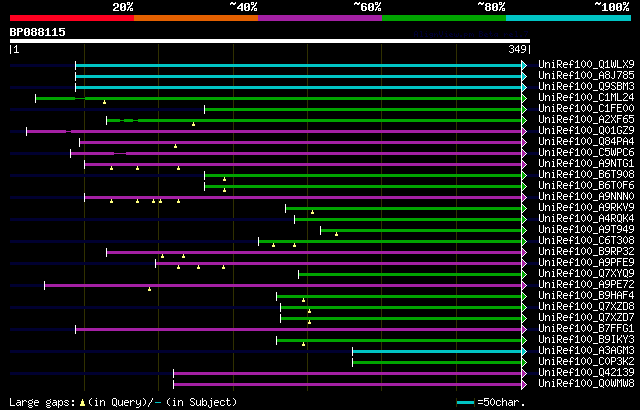Click the cyan alignment bar of Q1WLX9
This screenshot has height=410, width=640.
tap(298, 65)
